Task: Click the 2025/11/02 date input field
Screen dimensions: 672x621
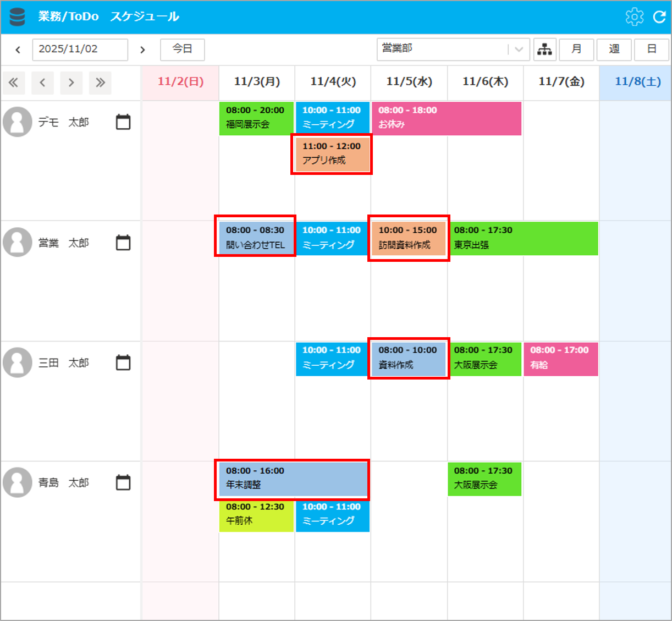Action: point(80,50)
